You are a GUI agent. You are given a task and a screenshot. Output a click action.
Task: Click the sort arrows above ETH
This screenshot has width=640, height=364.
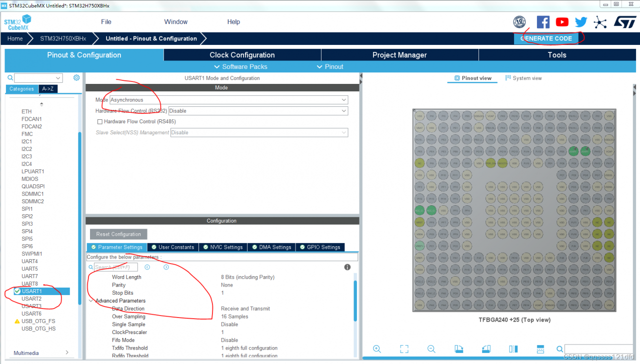click(41, 104)
